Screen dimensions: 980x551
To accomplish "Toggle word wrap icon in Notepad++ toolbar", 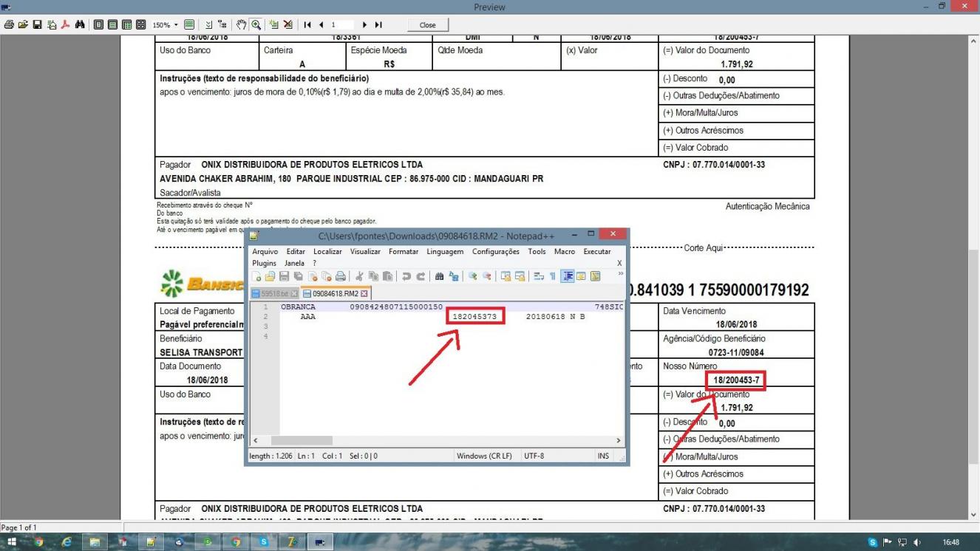I will (539, 276).
